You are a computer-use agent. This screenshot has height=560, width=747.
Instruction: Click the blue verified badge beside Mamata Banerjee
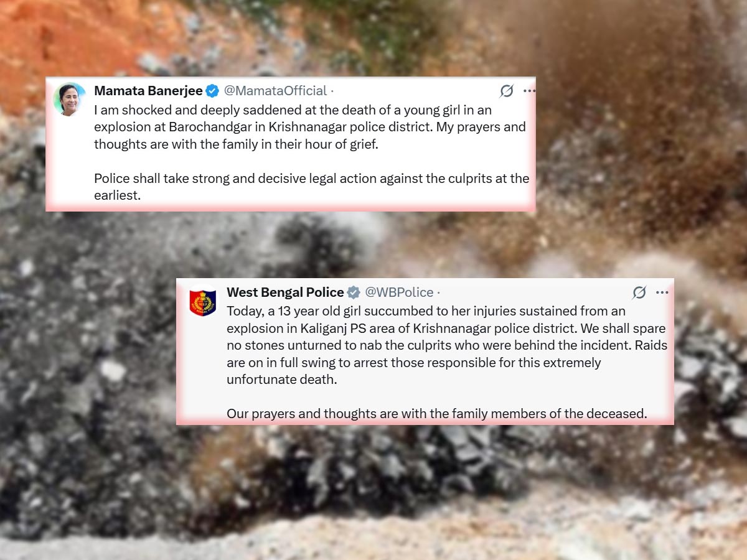tap(212, 91)
